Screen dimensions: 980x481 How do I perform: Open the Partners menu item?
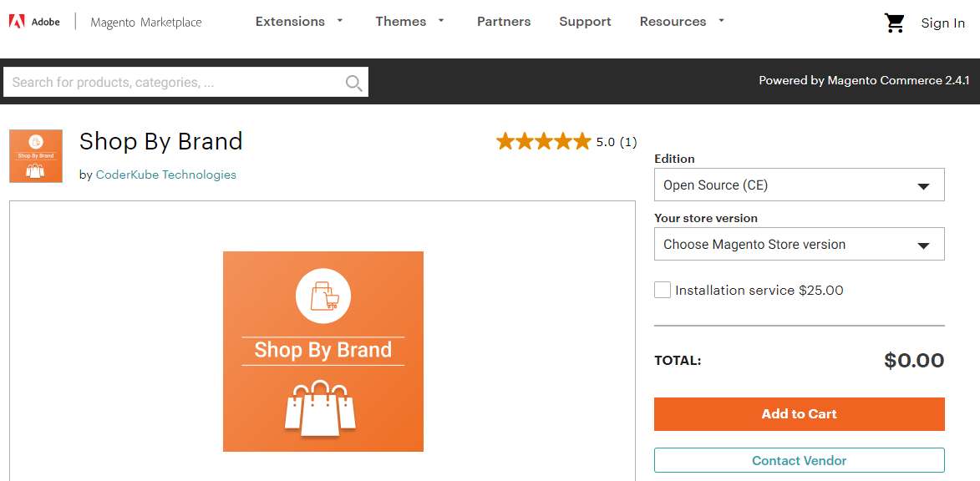click(504, 21)
